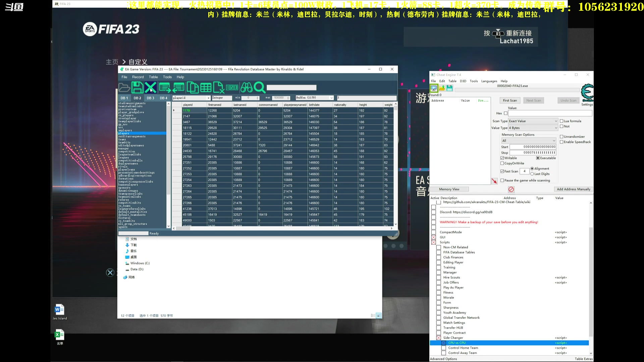Click the 123 numbering toolbar icon
The width and height of the screenshot is (644, 362).
tap(232, 87)
